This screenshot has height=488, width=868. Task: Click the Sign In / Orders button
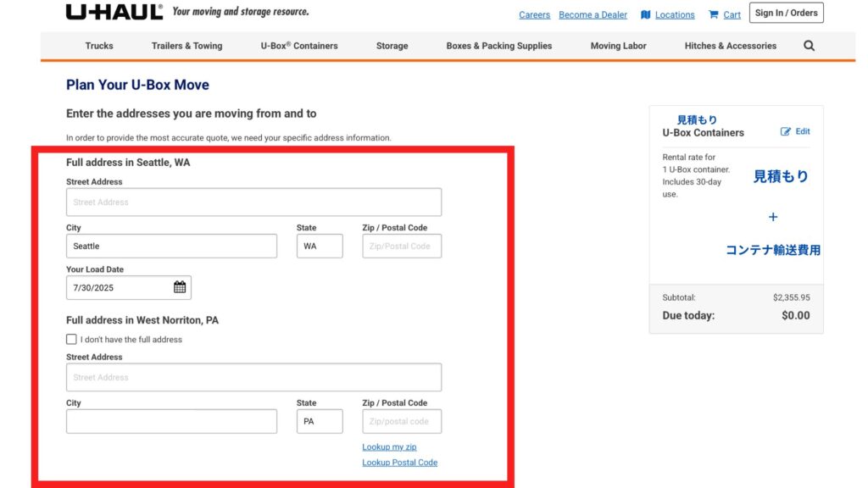pyautogui.click(x=786, y=13)
